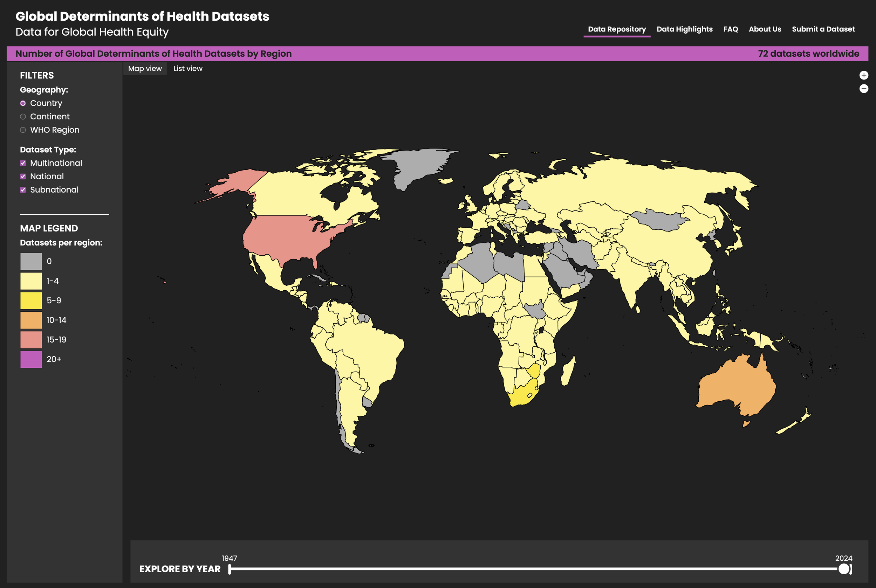Click the 1-4 datasets legend swatch
876x588 pixels.
31,281
